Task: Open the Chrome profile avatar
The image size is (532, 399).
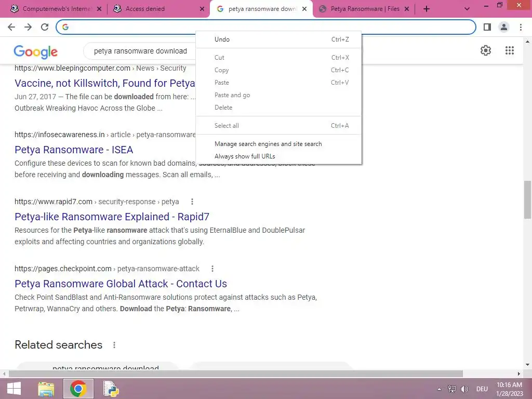Action: click(x=504, y=27)
